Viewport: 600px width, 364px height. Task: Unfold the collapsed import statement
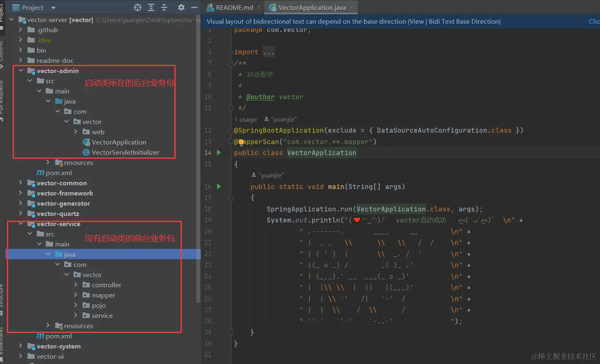point(231,52)
